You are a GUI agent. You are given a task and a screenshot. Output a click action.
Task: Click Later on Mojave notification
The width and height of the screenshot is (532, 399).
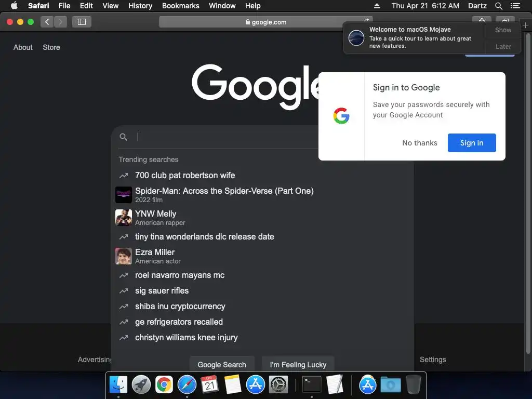click(503, 46)
